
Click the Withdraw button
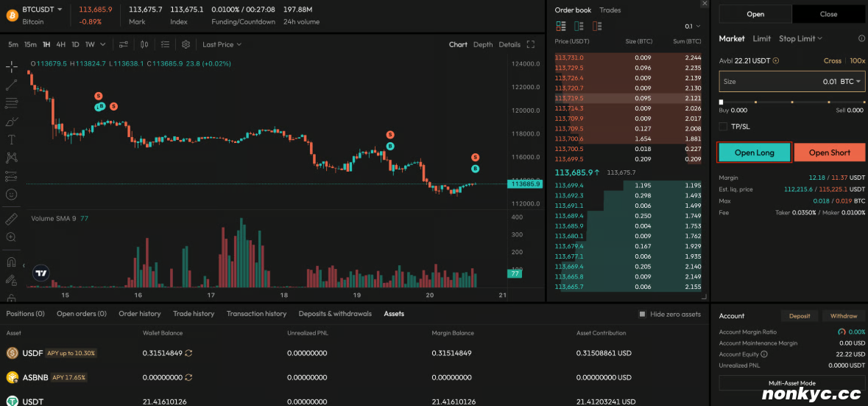point(844,315)
